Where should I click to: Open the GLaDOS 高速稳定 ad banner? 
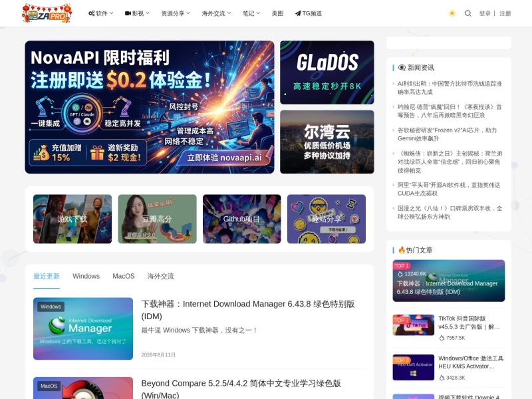pos(327,72)
